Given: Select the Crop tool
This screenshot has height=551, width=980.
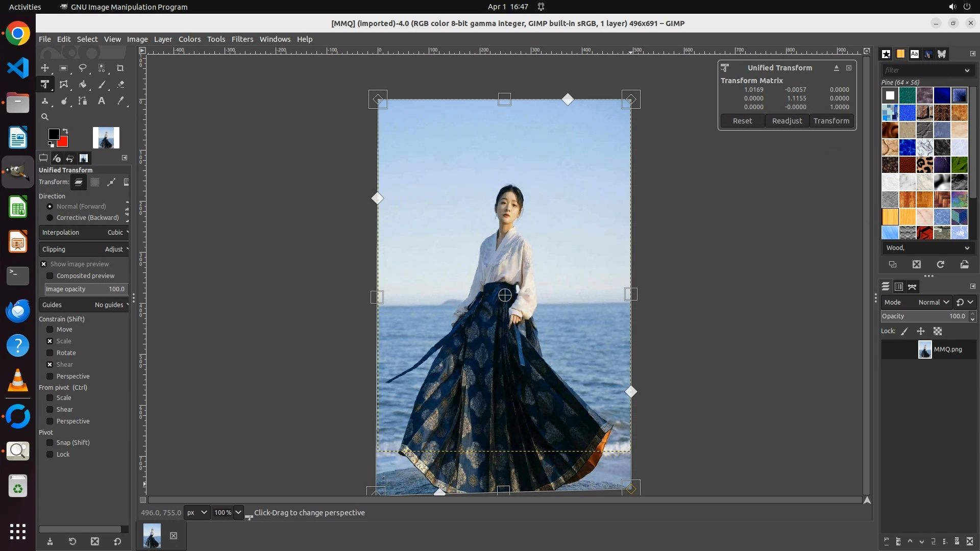Looking at the screenshot, I should pyautogui.click(x=120, y=68).
